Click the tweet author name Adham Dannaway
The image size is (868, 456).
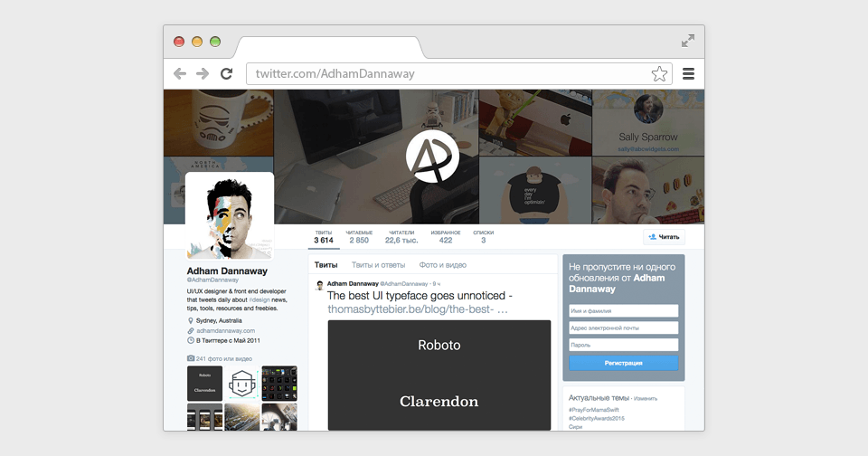pos(353,284)
